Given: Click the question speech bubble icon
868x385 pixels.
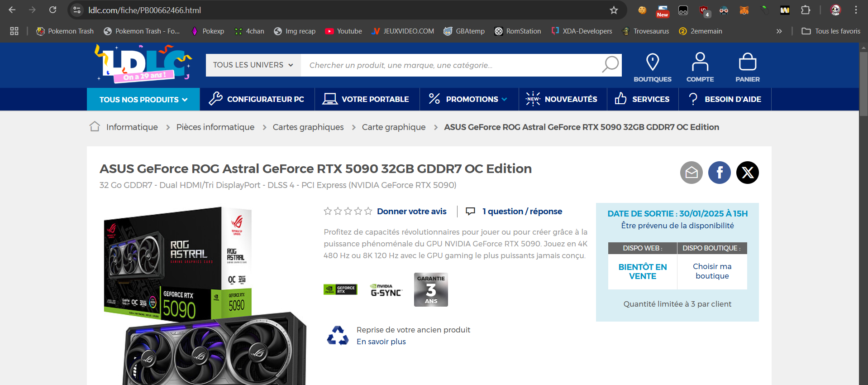Looking at the screenshot, I should 471,211.
